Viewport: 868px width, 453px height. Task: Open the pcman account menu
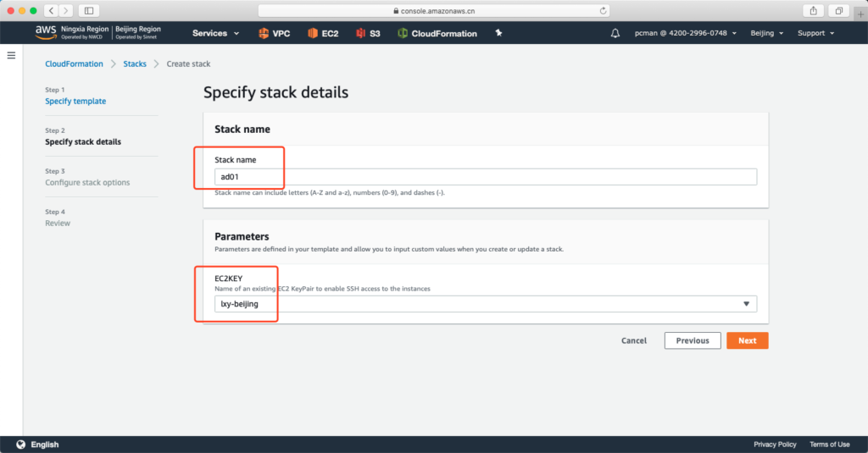pos(685,34)
